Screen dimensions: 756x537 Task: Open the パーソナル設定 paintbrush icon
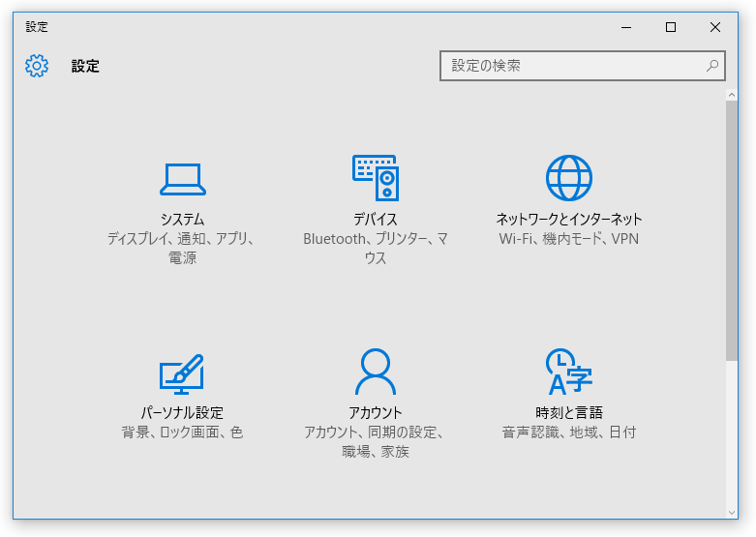pos(182,374)
